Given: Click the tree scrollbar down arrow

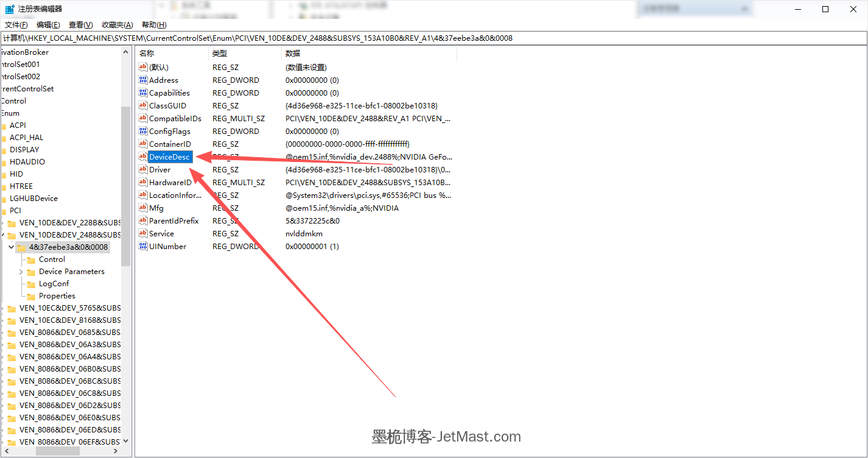Looking at the screenshot, I should (x=125, y=441).
